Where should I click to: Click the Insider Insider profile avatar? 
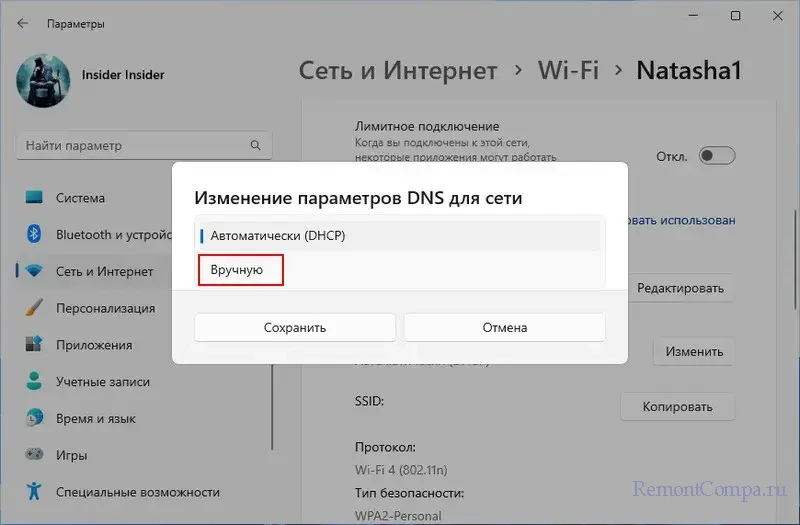(43, 80)
